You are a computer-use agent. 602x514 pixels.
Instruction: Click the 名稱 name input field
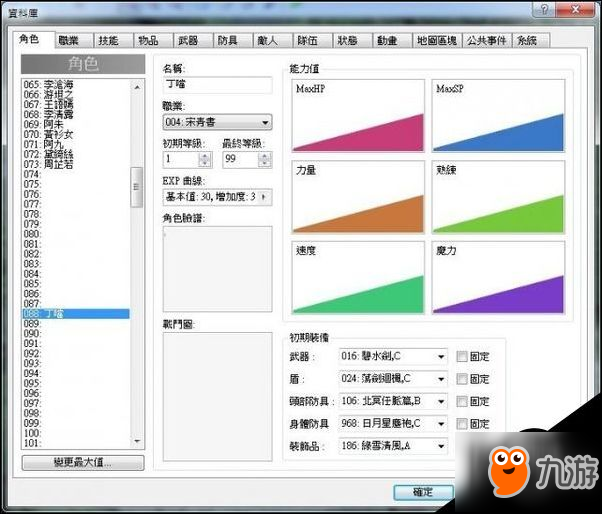[217, 84]
